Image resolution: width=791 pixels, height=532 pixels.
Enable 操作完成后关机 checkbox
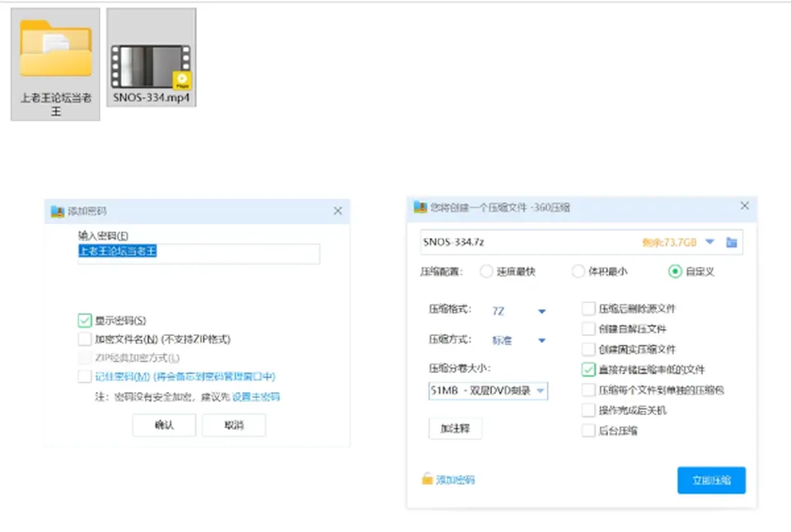(588, 410)
